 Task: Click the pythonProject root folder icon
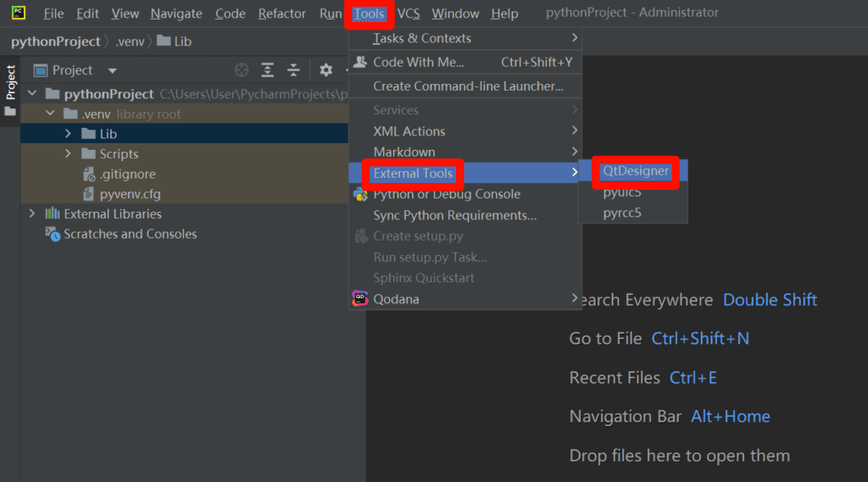click(x=53, y=93)
